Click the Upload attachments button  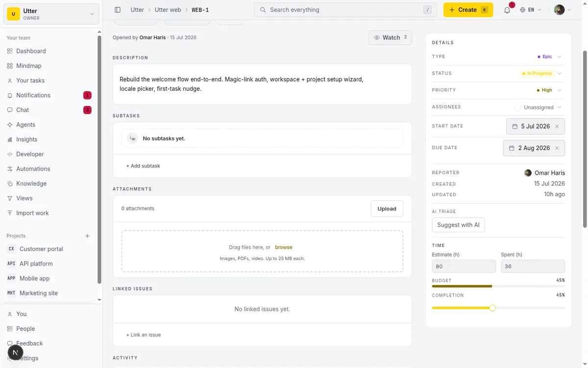pos(387,209)
